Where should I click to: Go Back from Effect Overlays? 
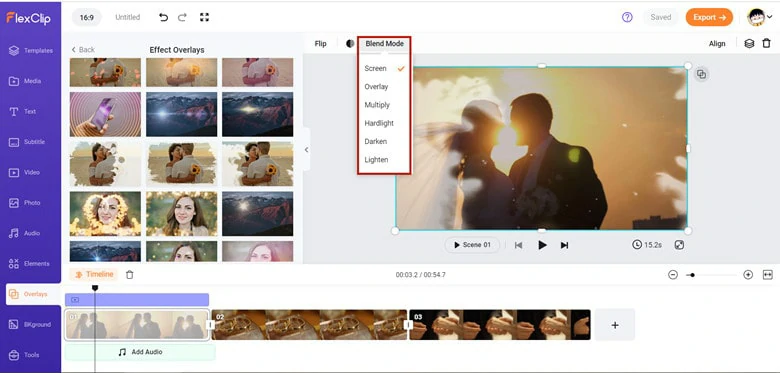(83, 50)
